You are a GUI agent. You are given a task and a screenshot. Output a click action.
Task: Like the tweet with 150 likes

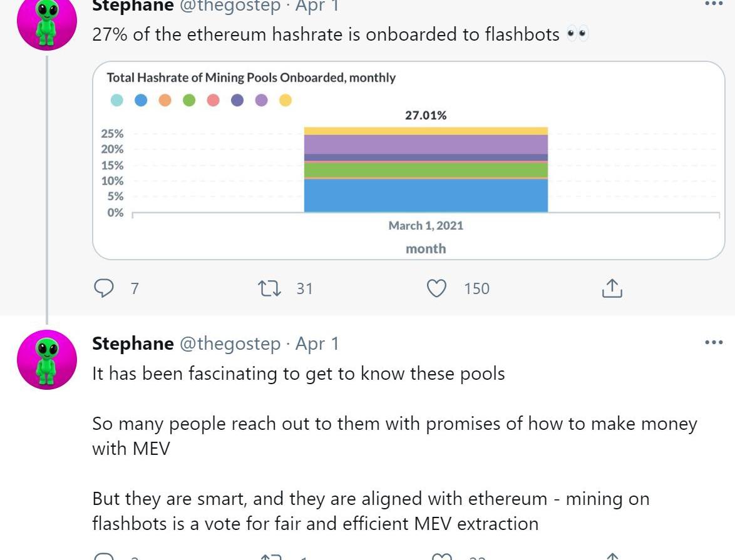pos(436,288)
